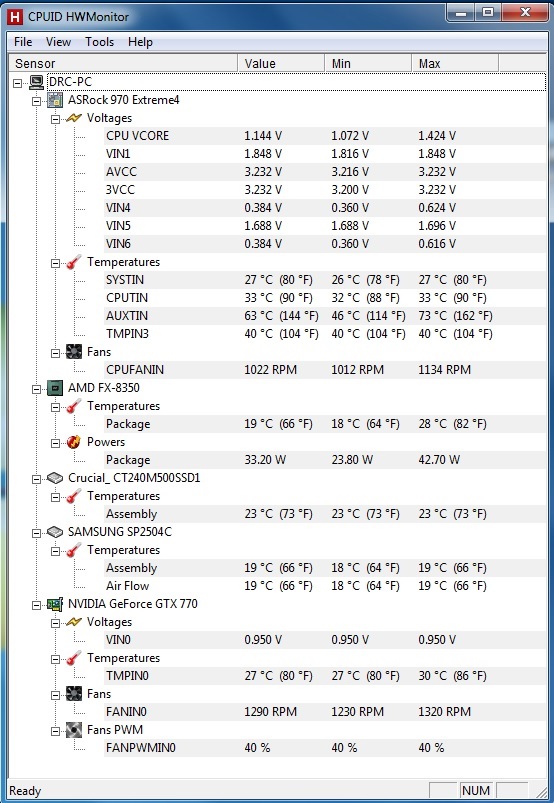Collapse the Fans PWM group
This screenshot has width=554, height=803.
pos(55,731)
